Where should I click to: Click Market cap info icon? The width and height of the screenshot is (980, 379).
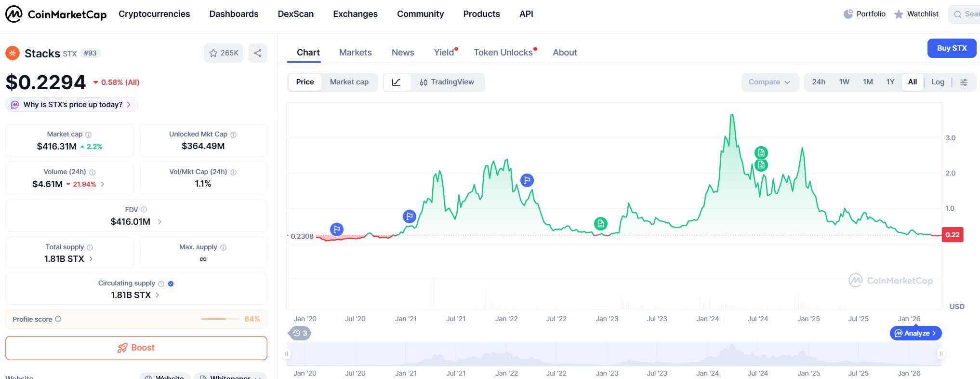pyautogui.click(x=88, y=135)
